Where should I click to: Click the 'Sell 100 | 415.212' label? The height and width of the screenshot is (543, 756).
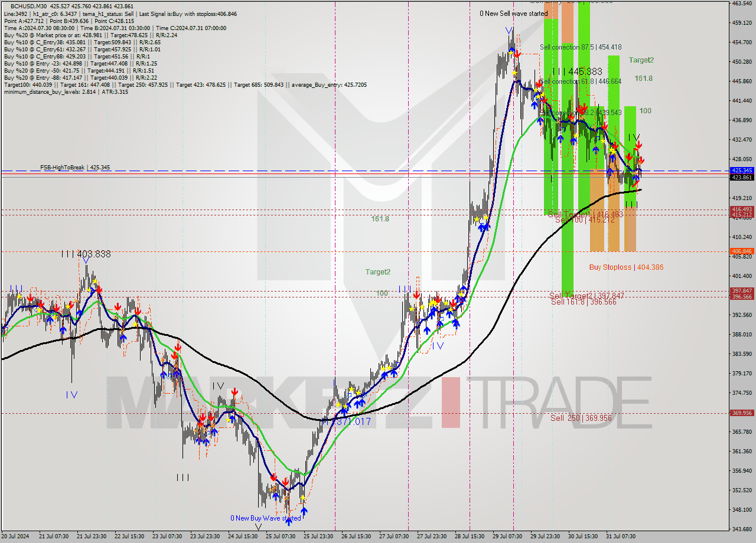click(x=585, y=220)
